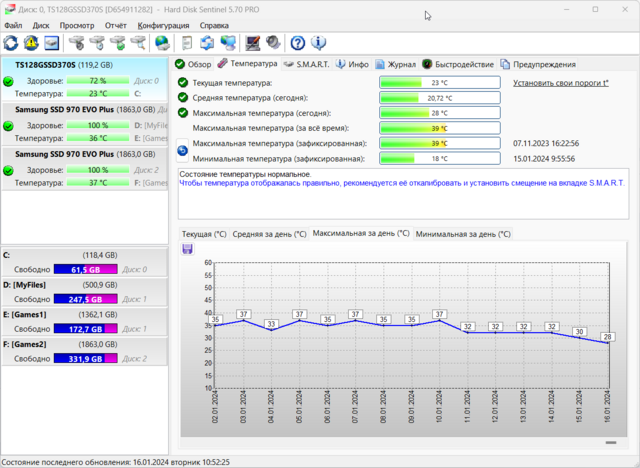Click the purple save chart floppy icon
The image size is (640, 468).
click(x=187, y=248)
